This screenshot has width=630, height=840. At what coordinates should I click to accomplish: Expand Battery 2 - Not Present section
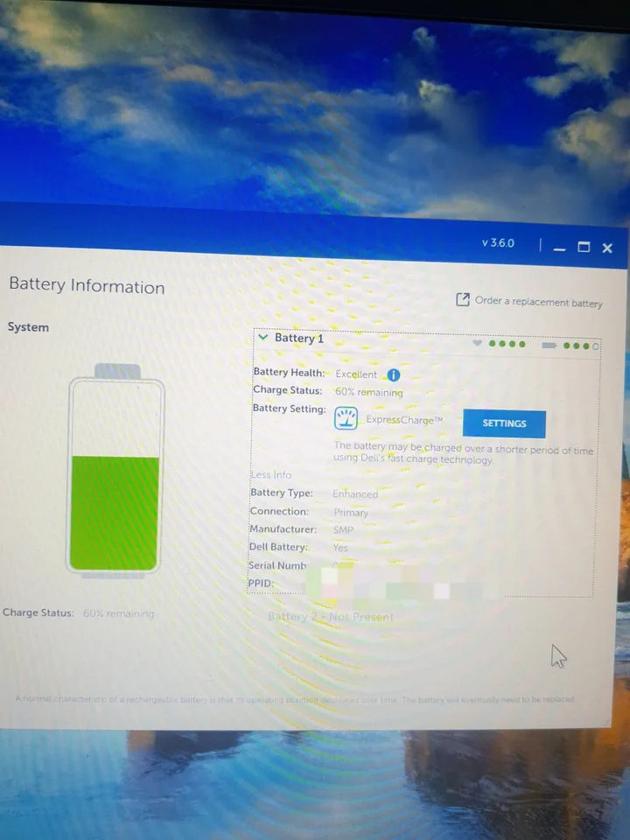point(331,617)
